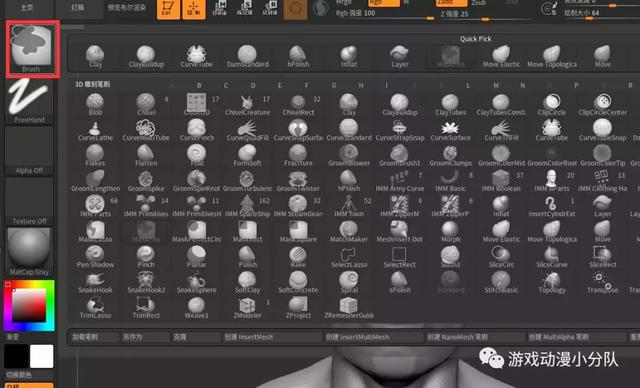Open the current Brush thumbnail picker
The width and height of the screenshot is (640, 388).
31,49
